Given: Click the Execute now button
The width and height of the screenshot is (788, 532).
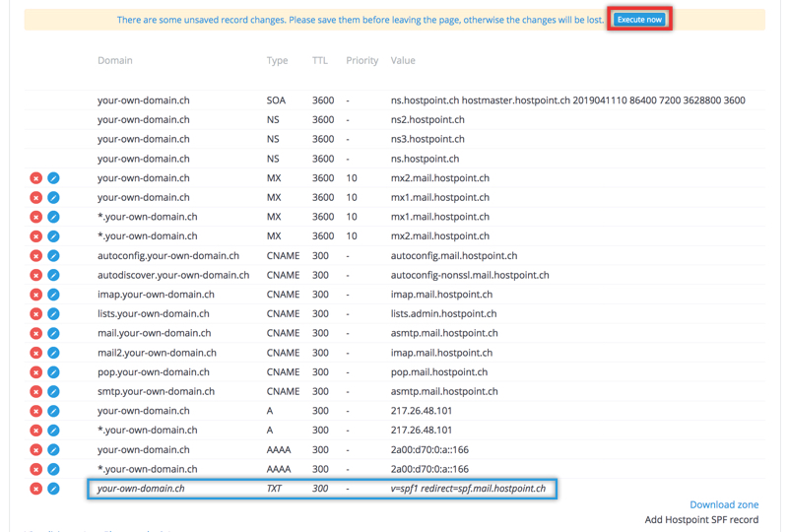Looking at the screenshot, I should click(639, 20).
